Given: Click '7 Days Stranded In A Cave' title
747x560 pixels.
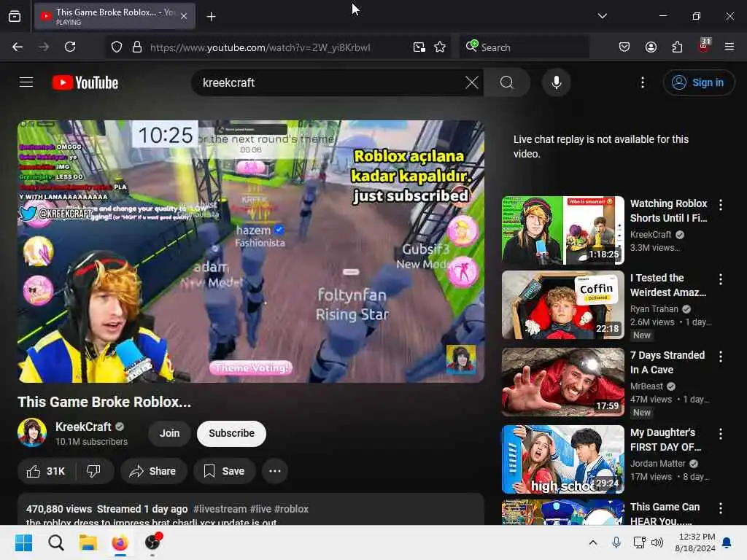Looking at the screenshot, I should (667, 362).
